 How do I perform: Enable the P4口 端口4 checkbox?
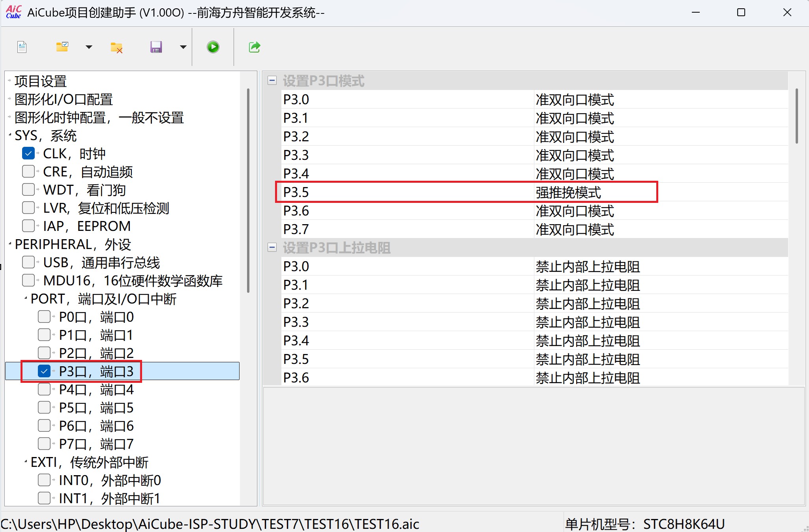(x=44, y=389)
